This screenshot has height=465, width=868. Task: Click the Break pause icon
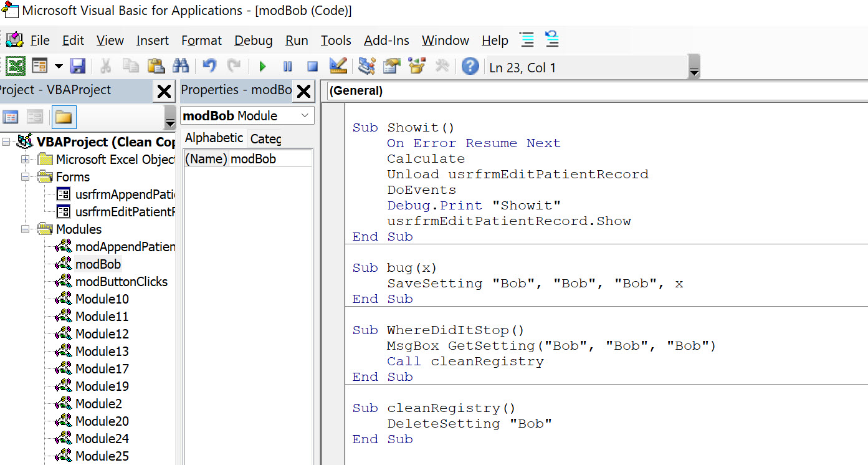click(x=287, y=67)
